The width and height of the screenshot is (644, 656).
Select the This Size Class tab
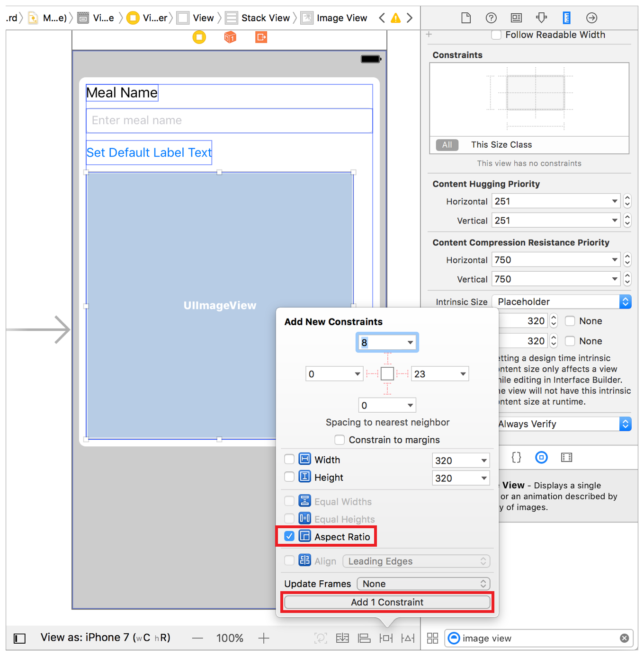point(501,145)
